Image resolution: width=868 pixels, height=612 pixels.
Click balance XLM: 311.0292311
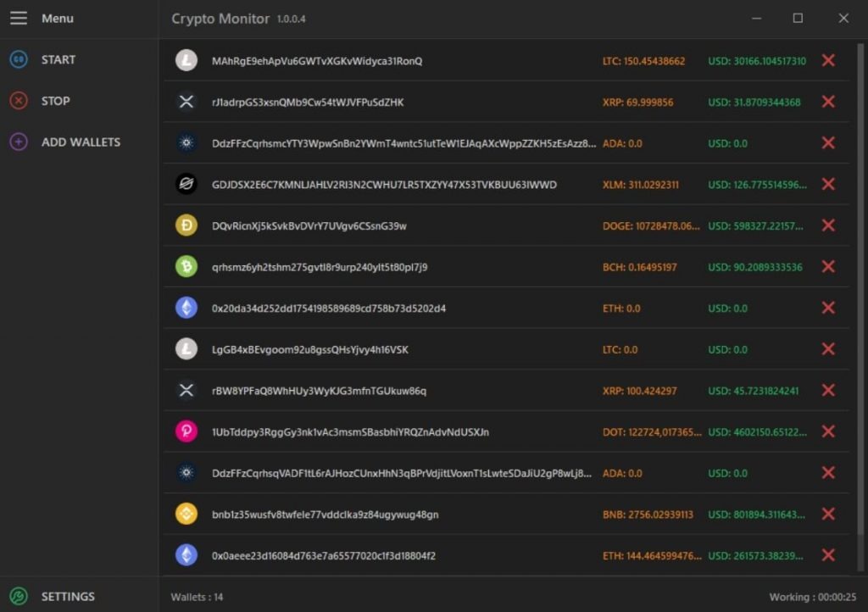[641, 185]
